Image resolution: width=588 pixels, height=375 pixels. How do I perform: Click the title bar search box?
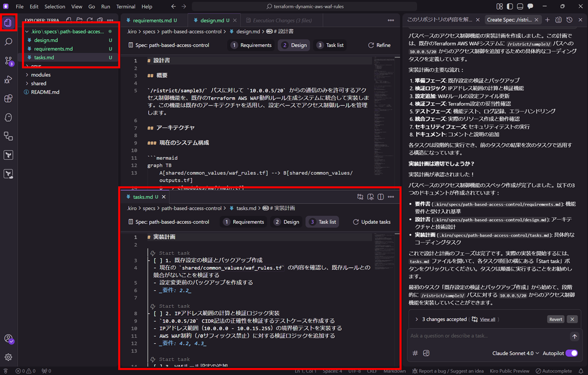(304, 6)
